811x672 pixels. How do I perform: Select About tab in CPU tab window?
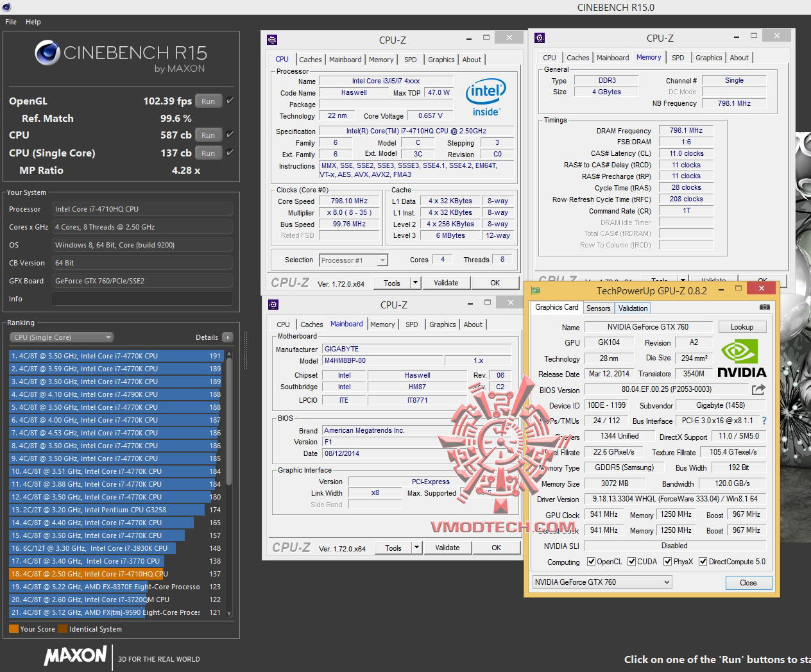click(x=472, y=60)
